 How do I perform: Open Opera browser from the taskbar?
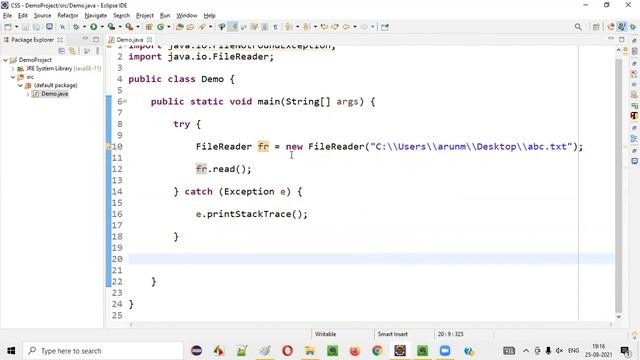click(287, 351)
